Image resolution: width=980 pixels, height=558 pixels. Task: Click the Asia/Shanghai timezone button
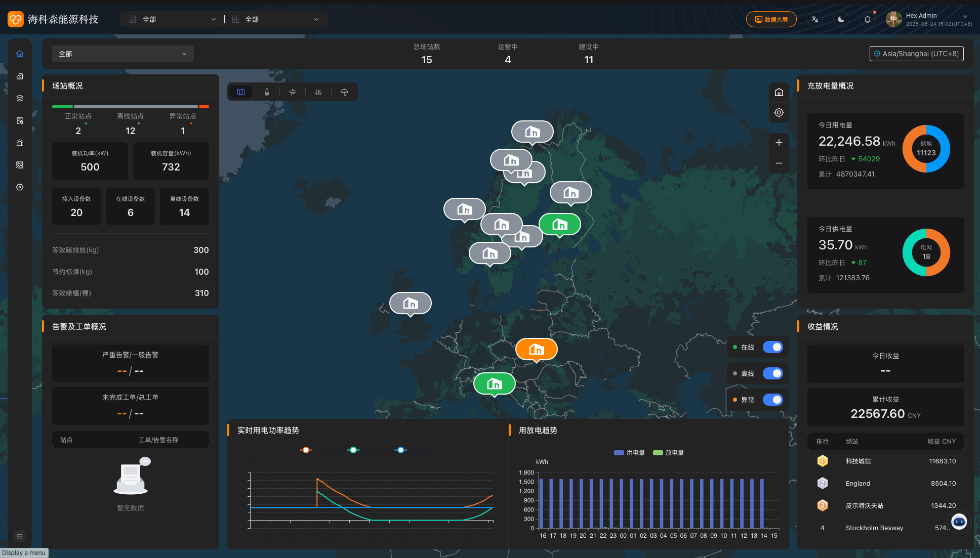916,54
